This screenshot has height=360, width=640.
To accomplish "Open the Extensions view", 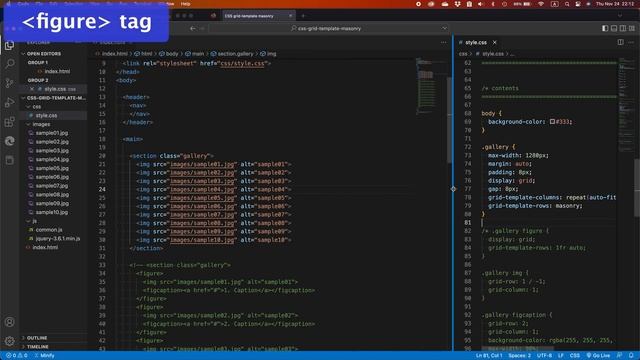I will [9, 122].
